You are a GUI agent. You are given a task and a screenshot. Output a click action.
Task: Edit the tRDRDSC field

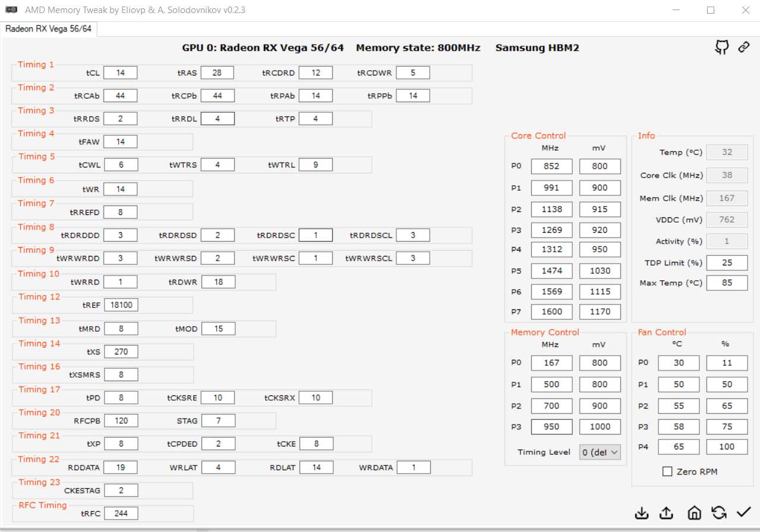(x=316, y=235)
